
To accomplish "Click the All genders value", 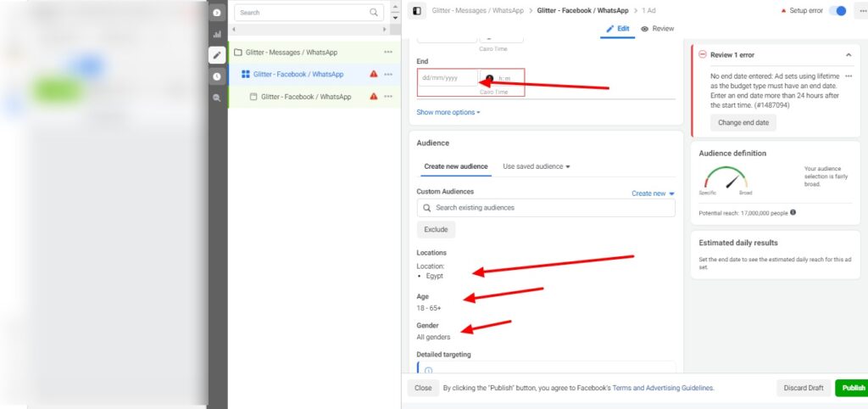I will tap(433, 337).
